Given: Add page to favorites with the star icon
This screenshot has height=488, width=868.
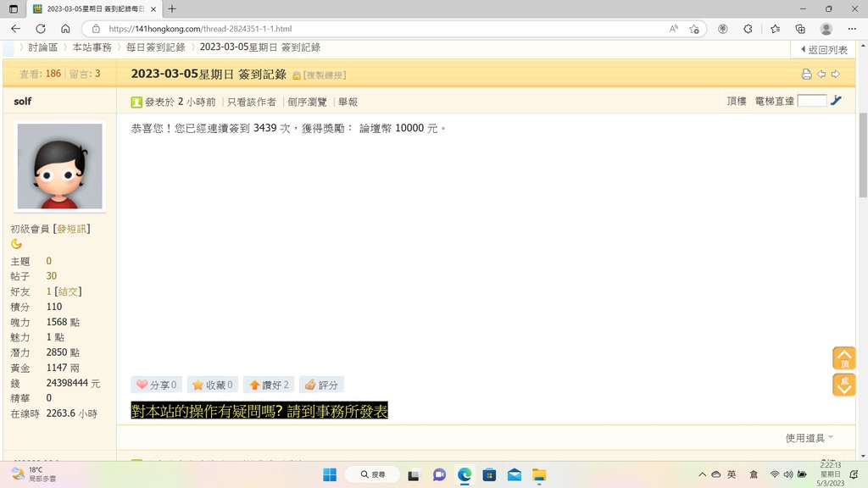Looking at the screenshot, I should [x=694, y=29].
